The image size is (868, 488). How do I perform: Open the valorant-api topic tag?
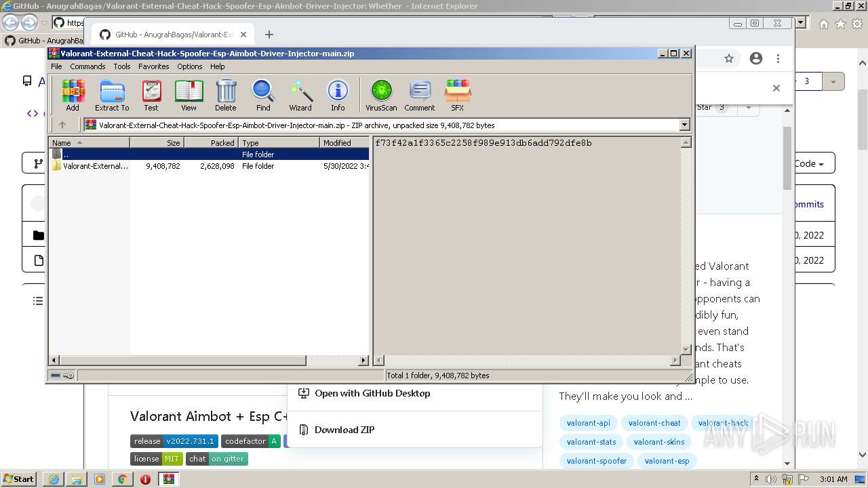click(x=588, y=423)
